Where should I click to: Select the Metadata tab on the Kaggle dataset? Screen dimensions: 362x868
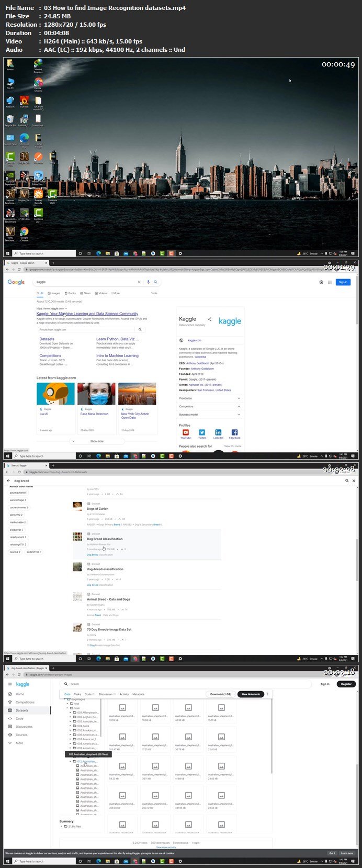tap(138, 694)
